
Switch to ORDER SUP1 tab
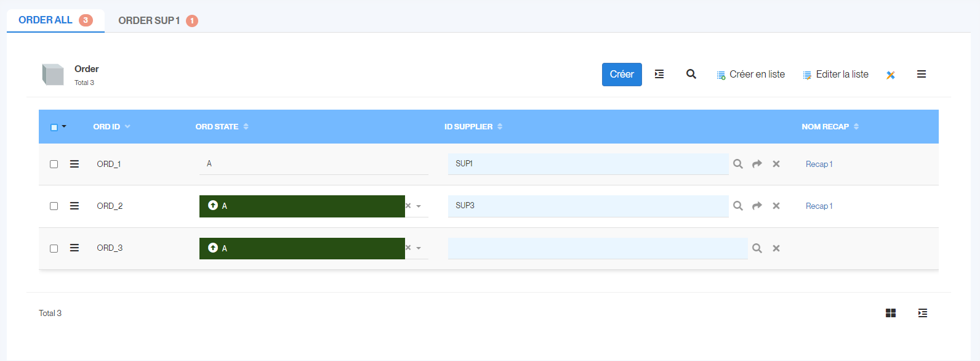(149, 21)
